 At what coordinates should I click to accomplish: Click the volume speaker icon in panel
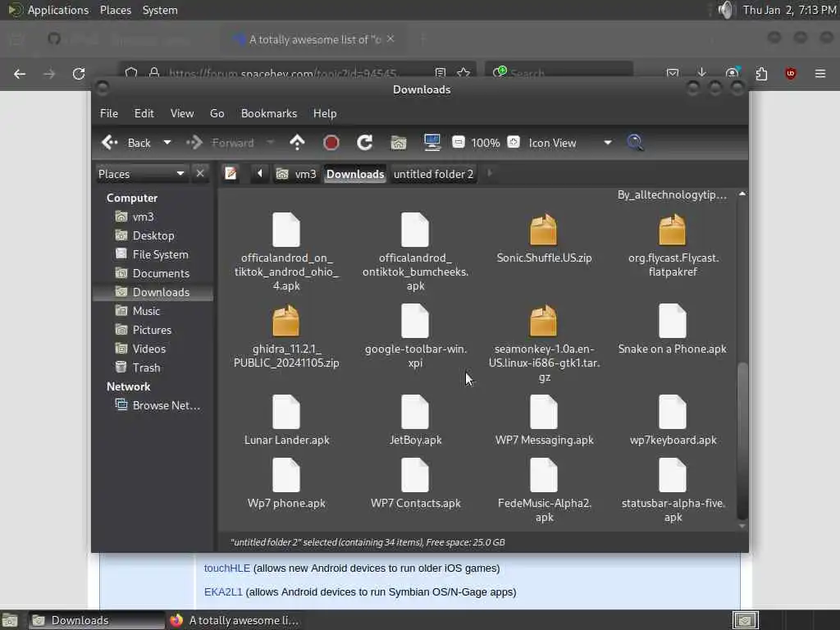[x=725, y=10]
